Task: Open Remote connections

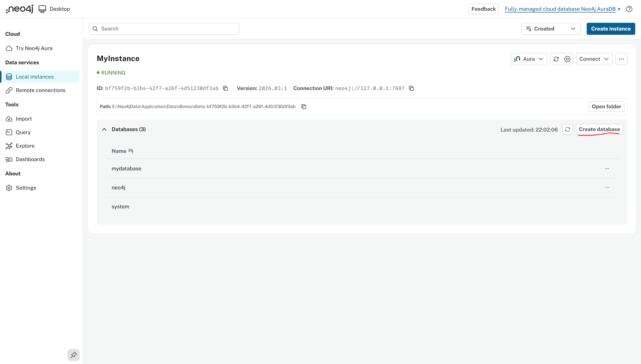Action: tap(41, 90)
